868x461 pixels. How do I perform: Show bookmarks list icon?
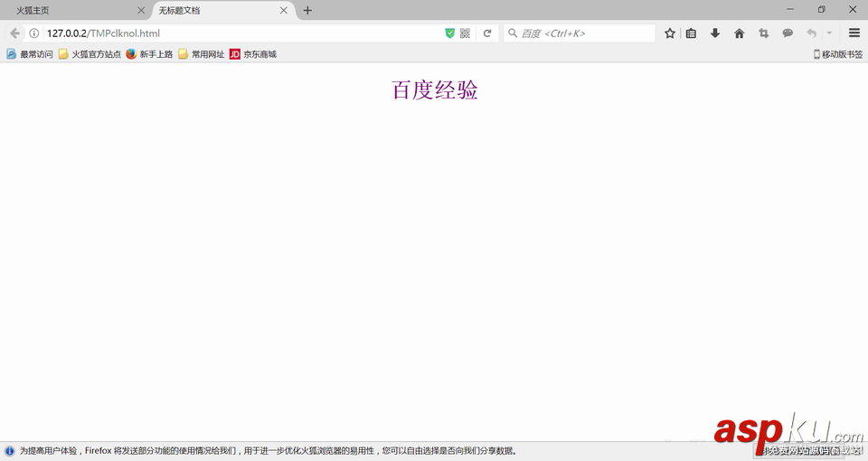pos(691,33)
